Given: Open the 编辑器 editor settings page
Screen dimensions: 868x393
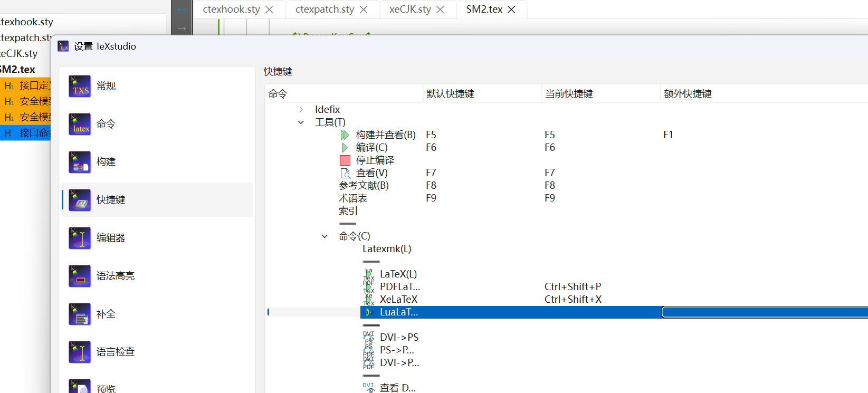Looking at the screenshot, I should pos(157,238).
